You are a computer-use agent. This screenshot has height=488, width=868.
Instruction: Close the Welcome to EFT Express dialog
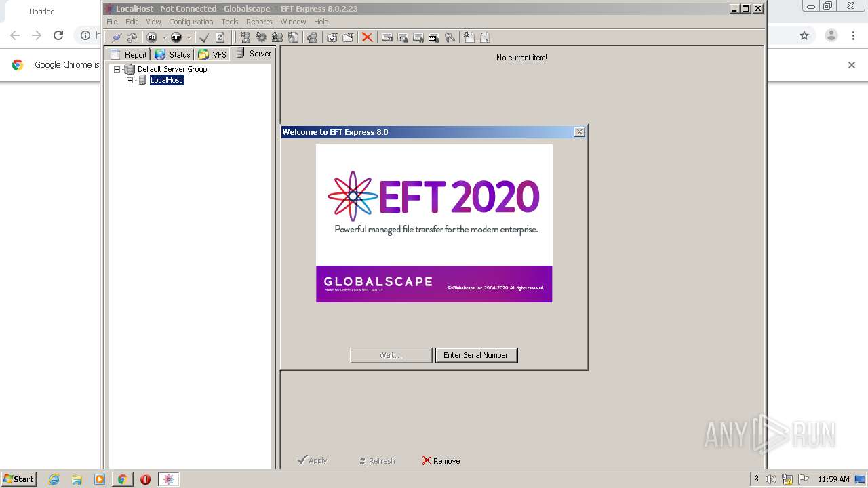point(579,132)
